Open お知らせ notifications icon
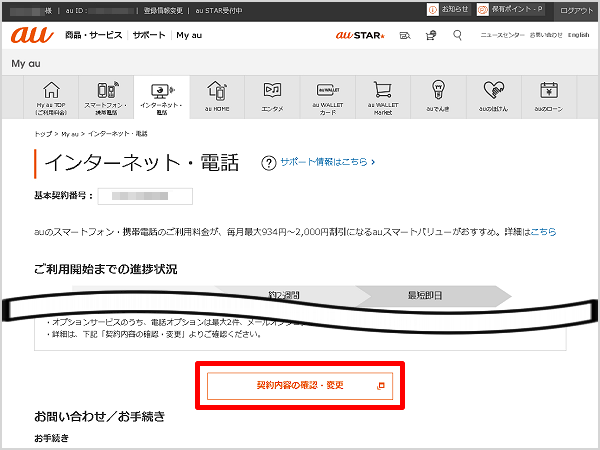This screenshot has height=450, width=600. (x=432, y=10)
